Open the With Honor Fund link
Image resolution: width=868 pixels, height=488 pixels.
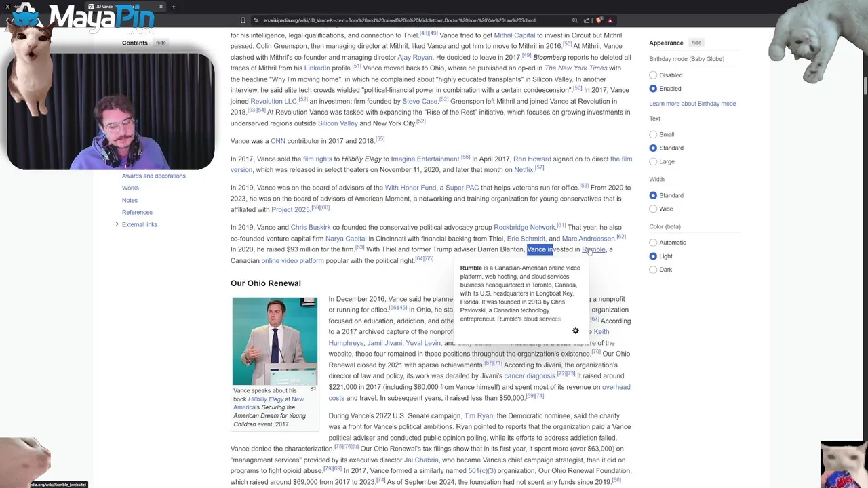click(410, 188)
